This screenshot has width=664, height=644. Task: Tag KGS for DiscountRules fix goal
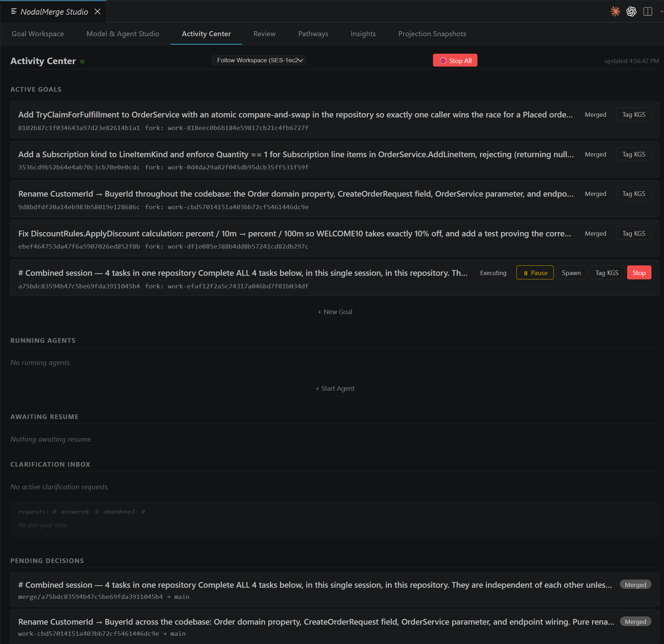pos(634,234)
